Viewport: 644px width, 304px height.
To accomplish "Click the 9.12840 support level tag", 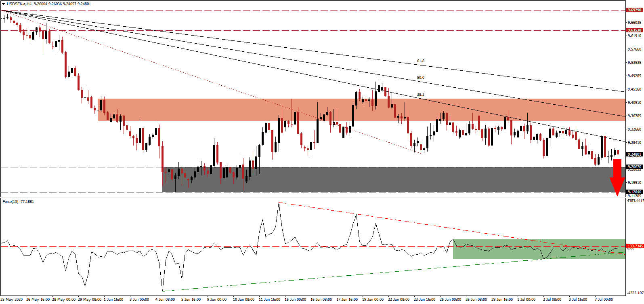I will 634,192.
